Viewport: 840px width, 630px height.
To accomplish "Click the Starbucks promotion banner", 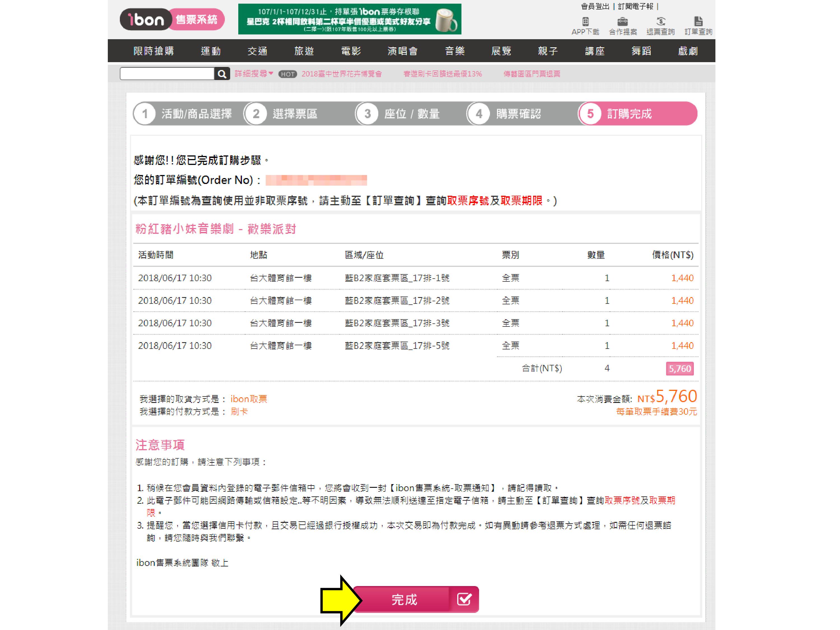I will point(349,19).
